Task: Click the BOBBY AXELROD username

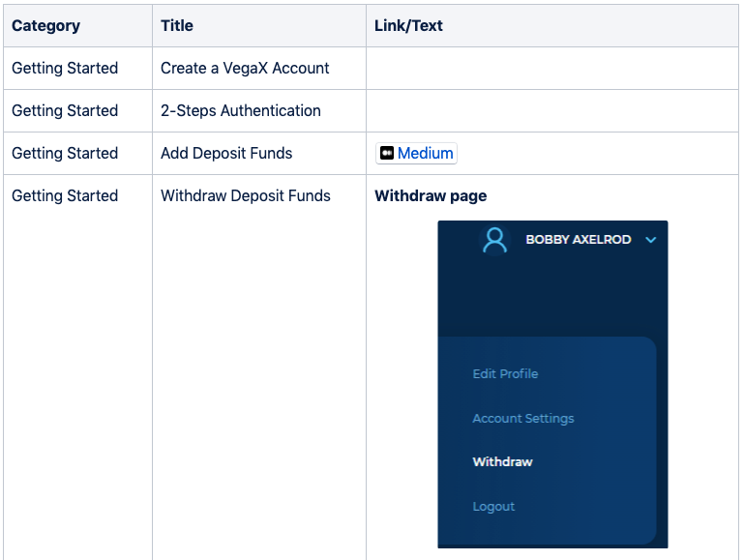Action: click(579, 240)
